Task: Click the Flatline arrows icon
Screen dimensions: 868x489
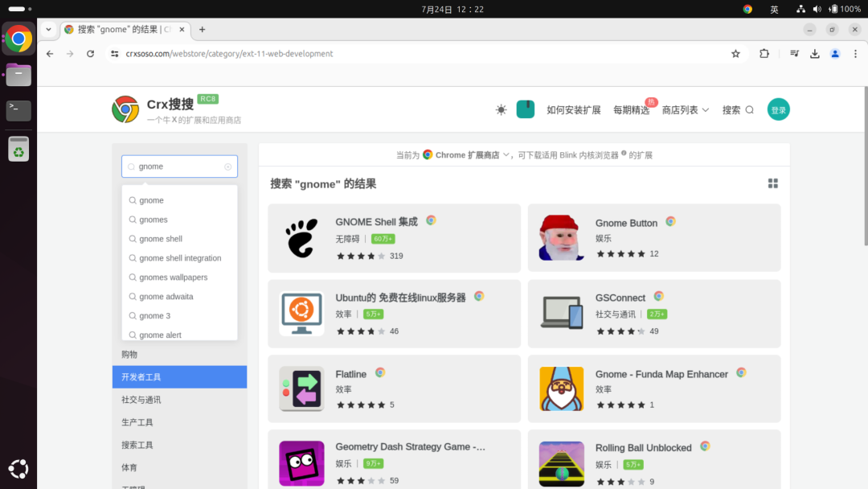Action: click(x=301, y=388)
